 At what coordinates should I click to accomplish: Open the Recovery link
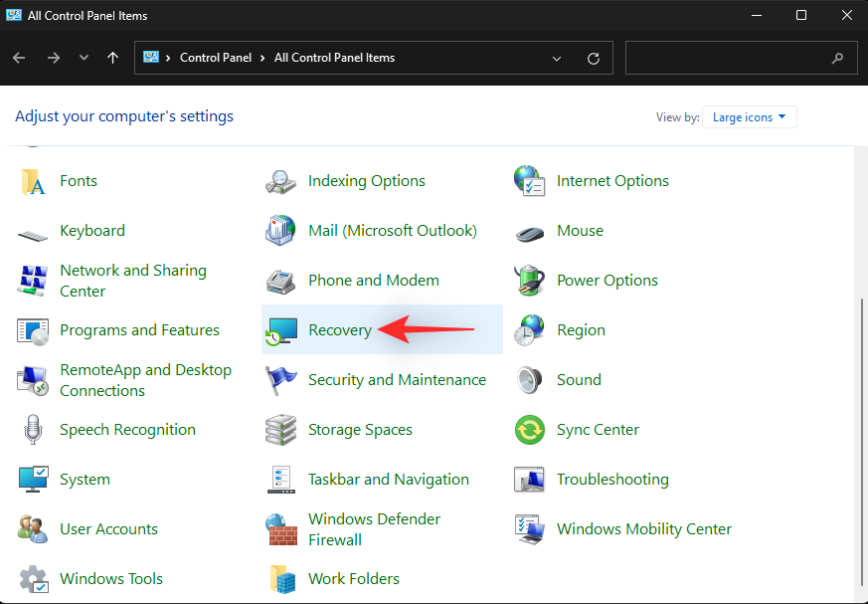point(340,330)
